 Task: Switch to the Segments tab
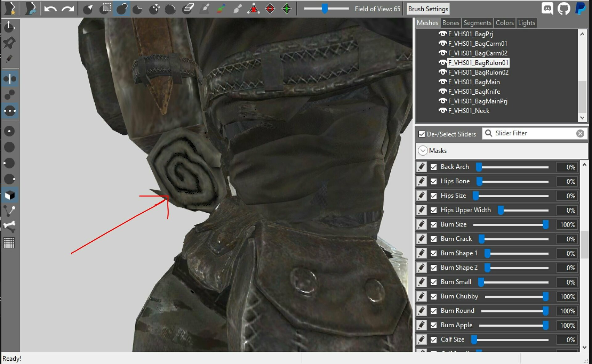477,23
